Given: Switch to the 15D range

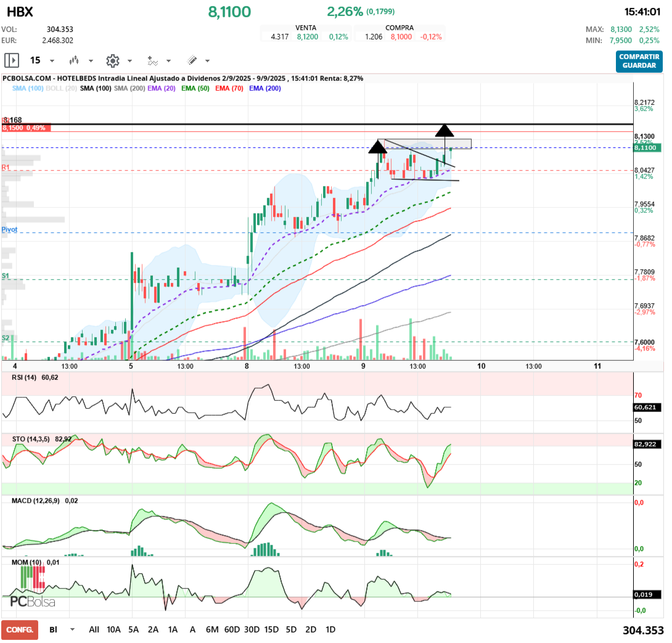Looking at the screenshot, I should point(271,629).
